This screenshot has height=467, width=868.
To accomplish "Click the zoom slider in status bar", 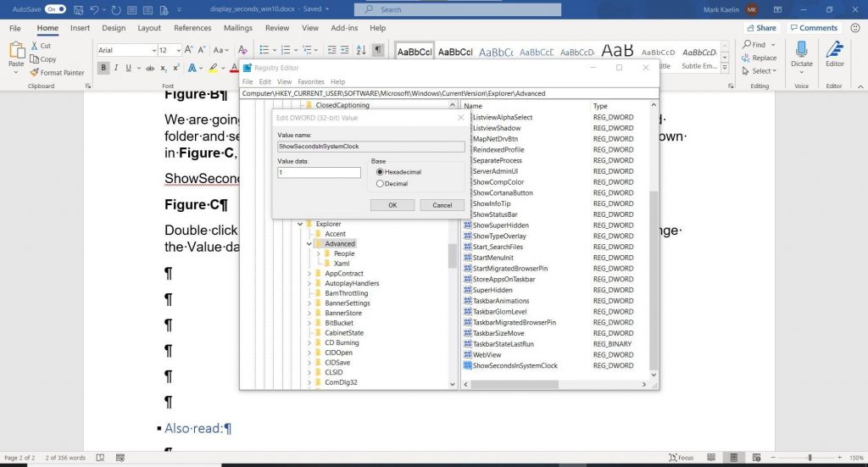I will click(x=809, y=458).
